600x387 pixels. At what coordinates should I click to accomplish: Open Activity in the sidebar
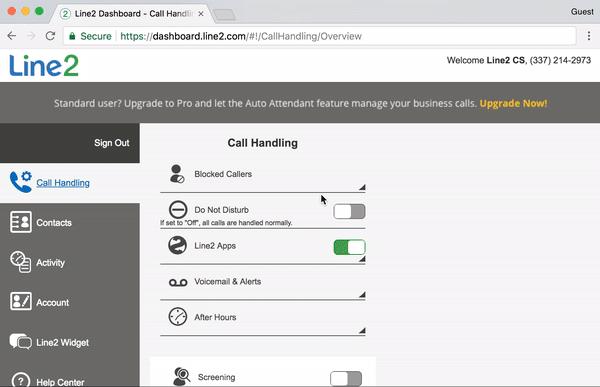coord(51,263)
